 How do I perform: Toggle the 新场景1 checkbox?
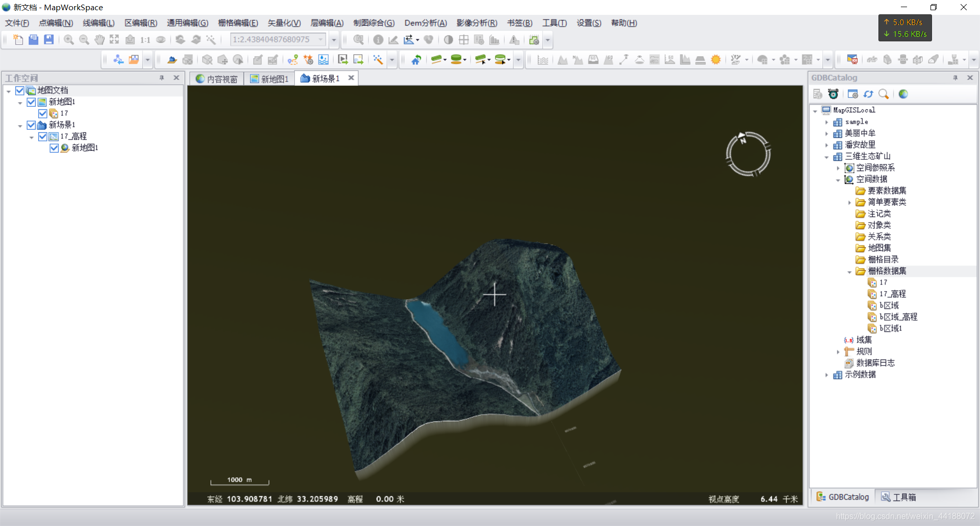click(31, 125)
